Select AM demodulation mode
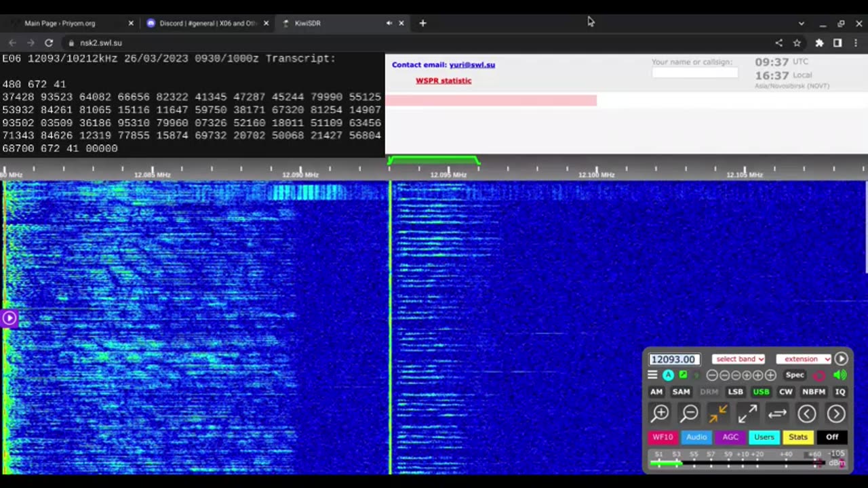 coord(656,392)
